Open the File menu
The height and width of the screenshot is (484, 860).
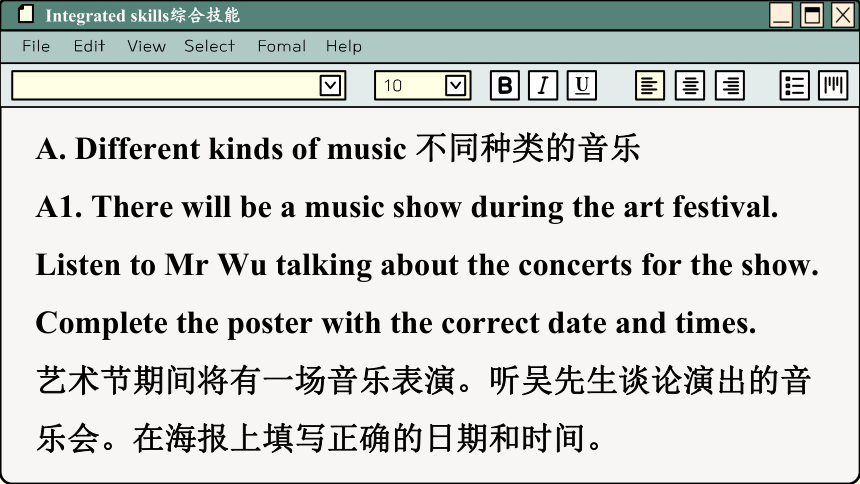[36, 46]
